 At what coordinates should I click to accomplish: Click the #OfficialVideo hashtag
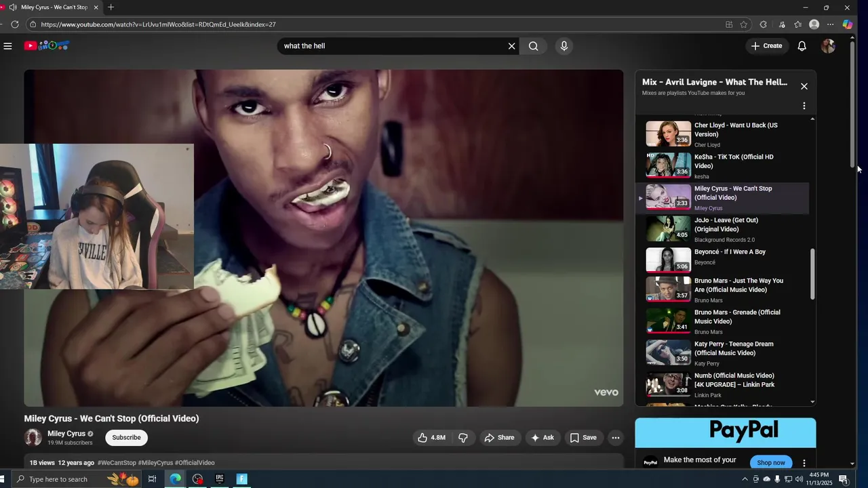coord(195,463)
